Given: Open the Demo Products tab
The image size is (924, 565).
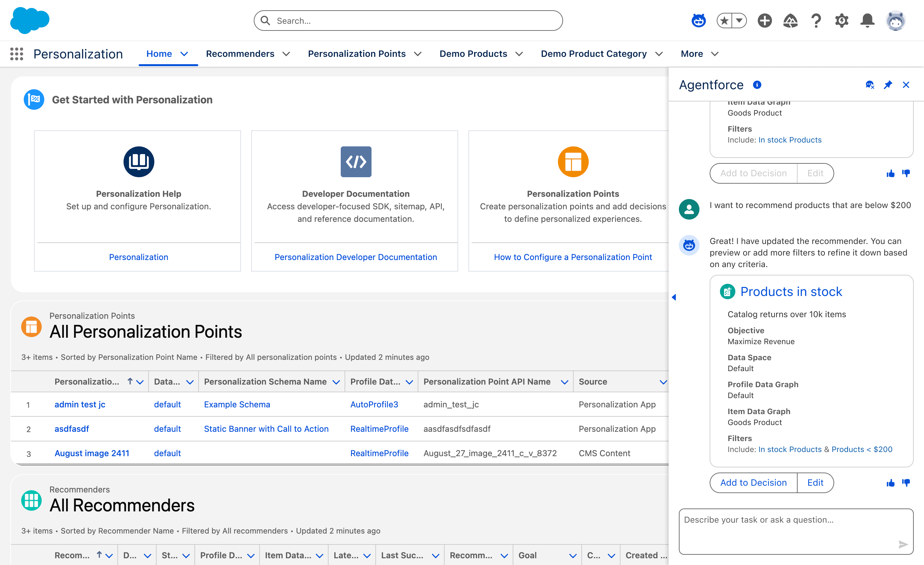Looking at the screenshot, I should tap(473, 54).
